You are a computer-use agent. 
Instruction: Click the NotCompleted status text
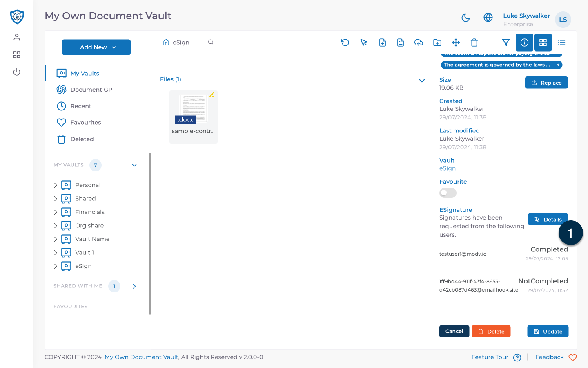[x=543, y=281]
